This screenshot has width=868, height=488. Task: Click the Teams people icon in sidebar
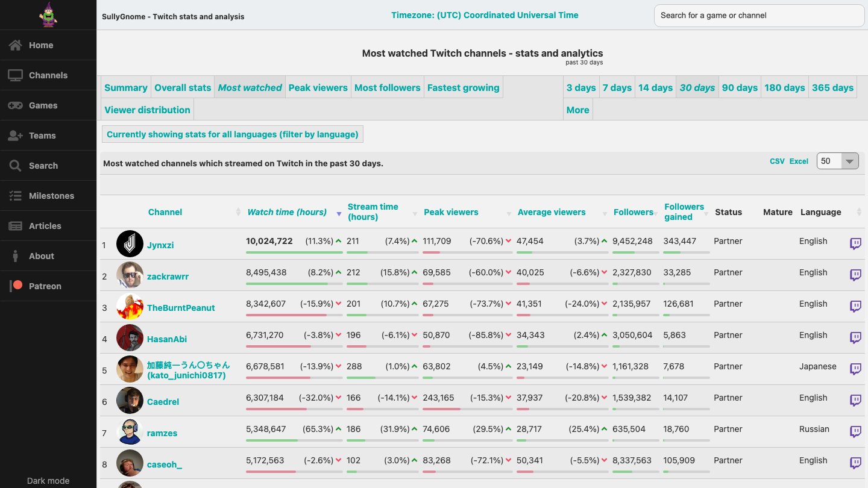click(15, 136)
